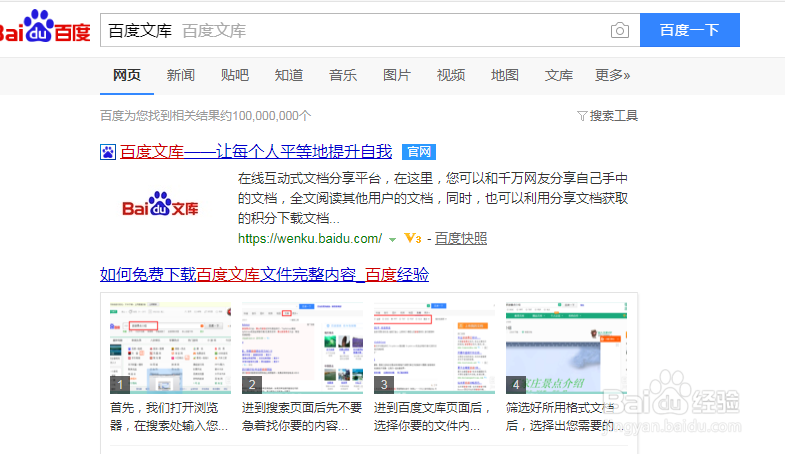Click the Baidu paw favicon beside first result
This screenshot has height=454, width=785.
108,152
